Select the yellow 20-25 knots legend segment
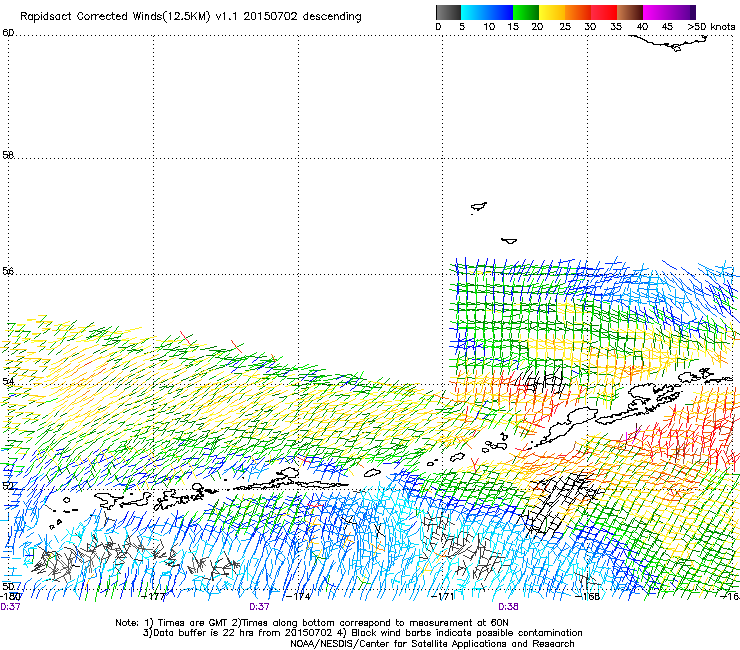This screenshot has height=650, width=740. click(552, 12)
